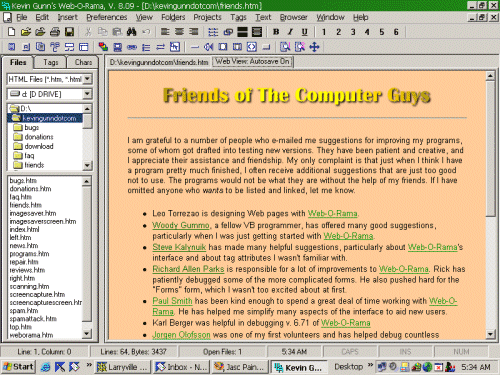Screen dimensions: 500x375
Task: Click the center align icon
Action: click(x=179, y=32)
